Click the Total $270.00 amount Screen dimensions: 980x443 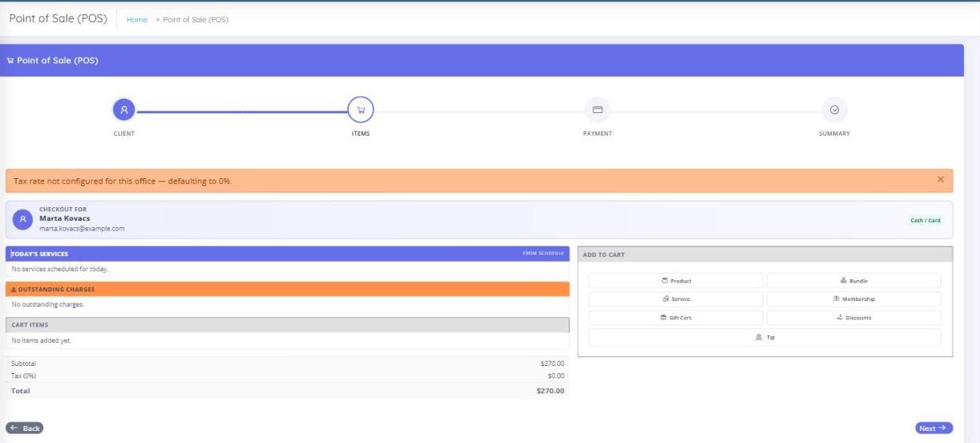(550, 391)
